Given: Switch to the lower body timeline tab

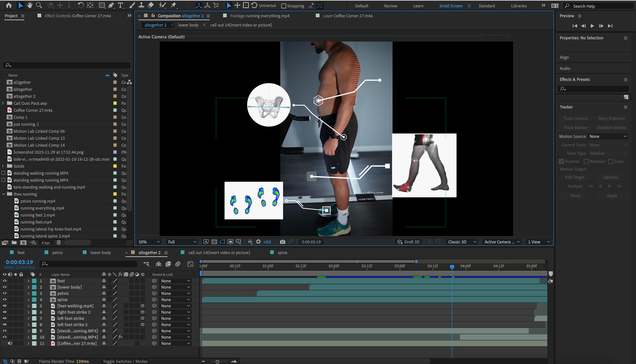Looking at the screenshot, I should [x=100, y=252].
